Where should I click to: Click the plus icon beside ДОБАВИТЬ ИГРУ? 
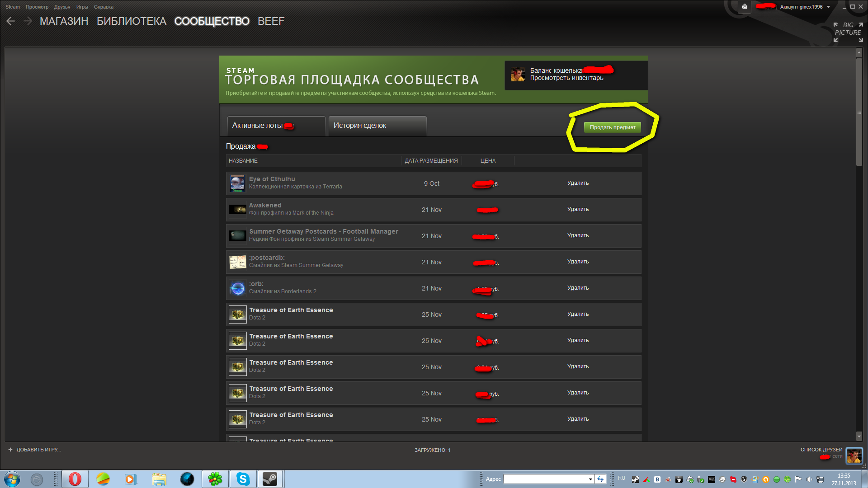pyautogui.click(x=10, y=450)
